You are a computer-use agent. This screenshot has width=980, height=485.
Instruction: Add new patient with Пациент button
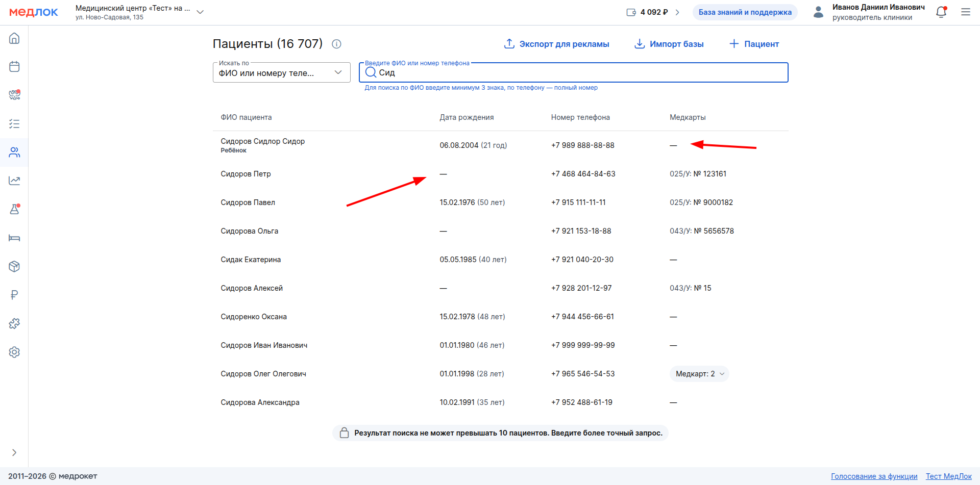tap(754, 44)
